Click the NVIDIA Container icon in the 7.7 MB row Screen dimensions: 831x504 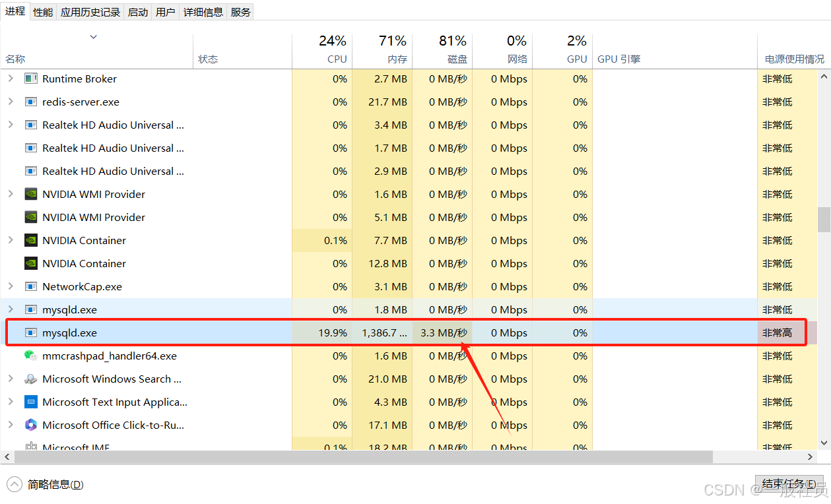point(31,240)
